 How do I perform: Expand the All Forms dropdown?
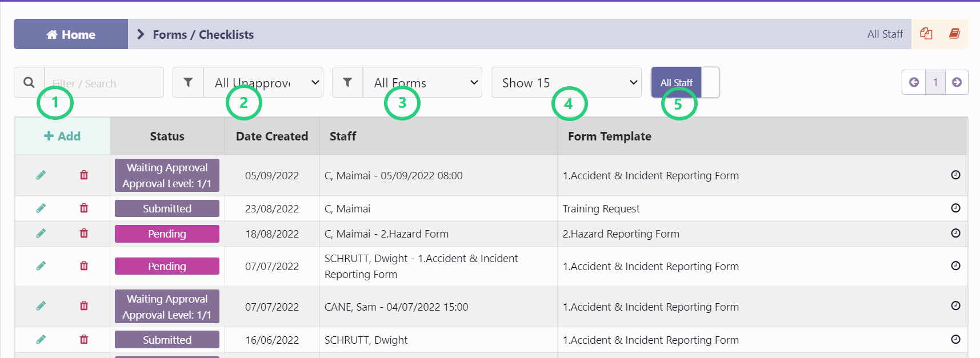tap(423, 83)
